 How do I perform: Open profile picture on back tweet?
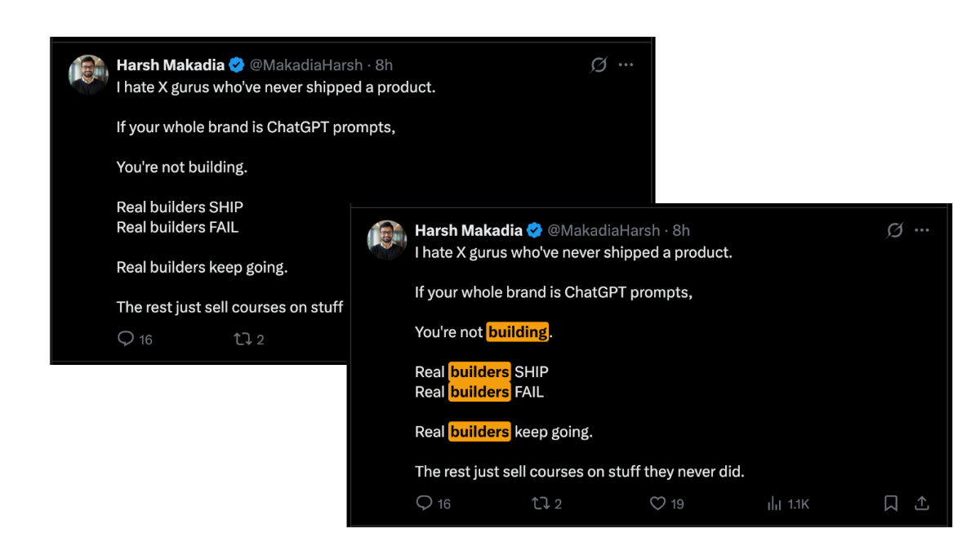click(88, 75)
